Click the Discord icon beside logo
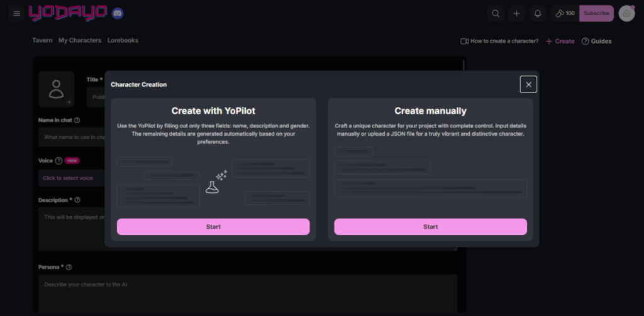The image size is (644, 316). (x=118, y=13)
